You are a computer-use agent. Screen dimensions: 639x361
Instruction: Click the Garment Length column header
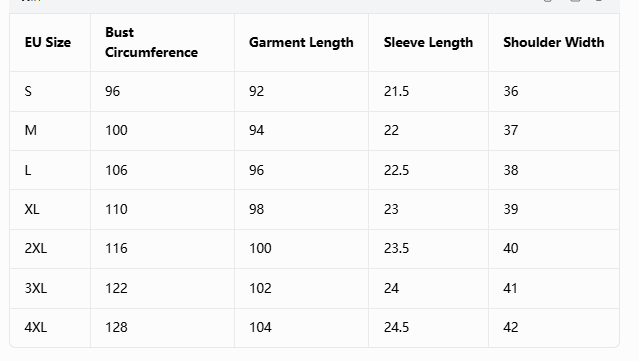pyautogui.click(x=301, y=42)
